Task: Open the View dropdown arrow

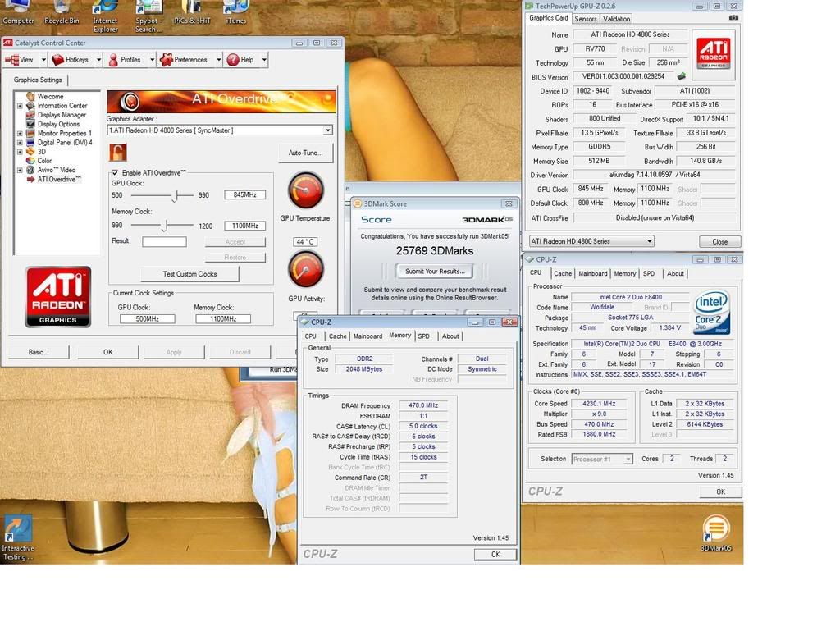Action: coord(43,60)
